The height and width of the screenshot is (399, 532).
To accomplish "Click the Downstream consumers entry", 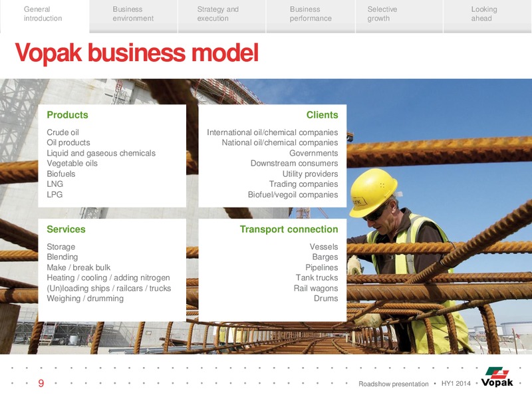I will [294, 163].
